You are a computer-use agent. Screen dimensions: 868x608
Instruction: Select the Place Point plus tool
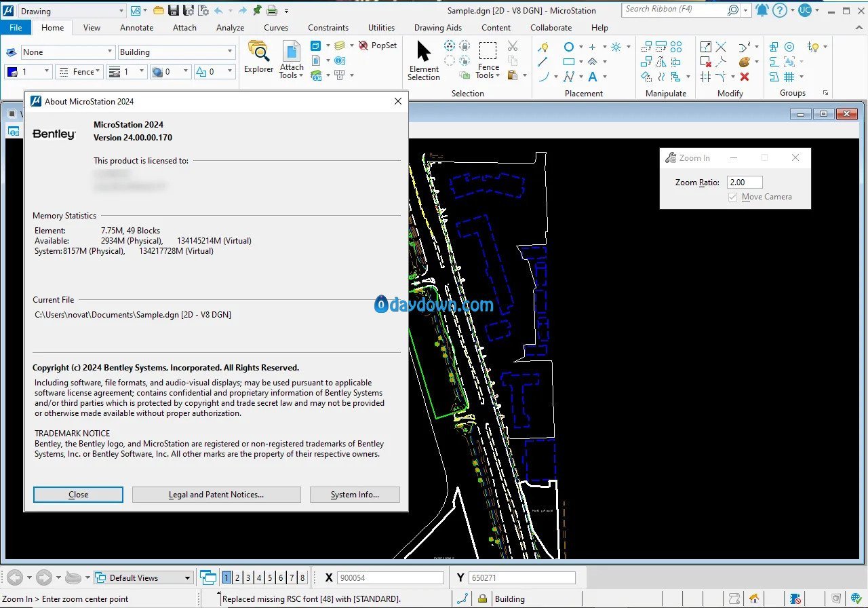click(592, 47)
